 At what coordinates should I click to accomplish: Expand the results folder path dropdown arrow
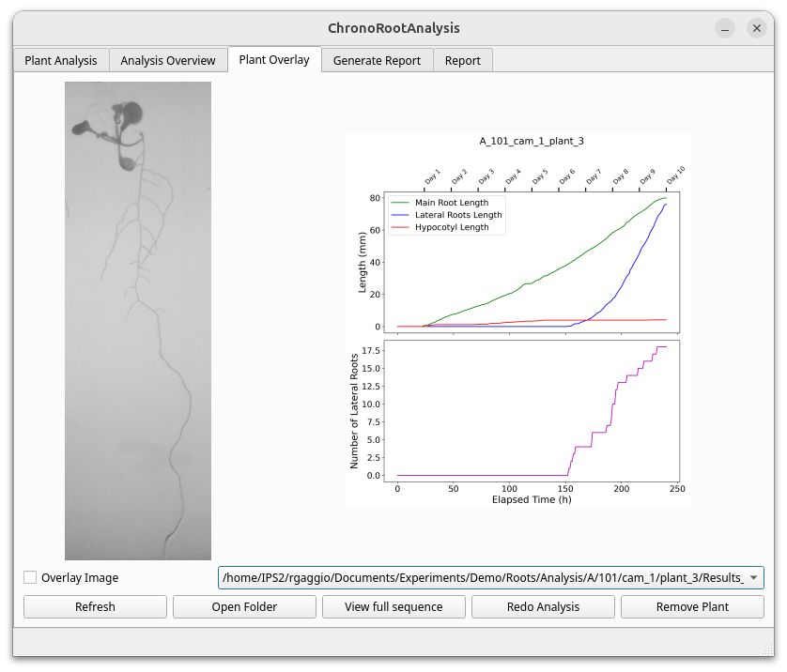(753, 578)
